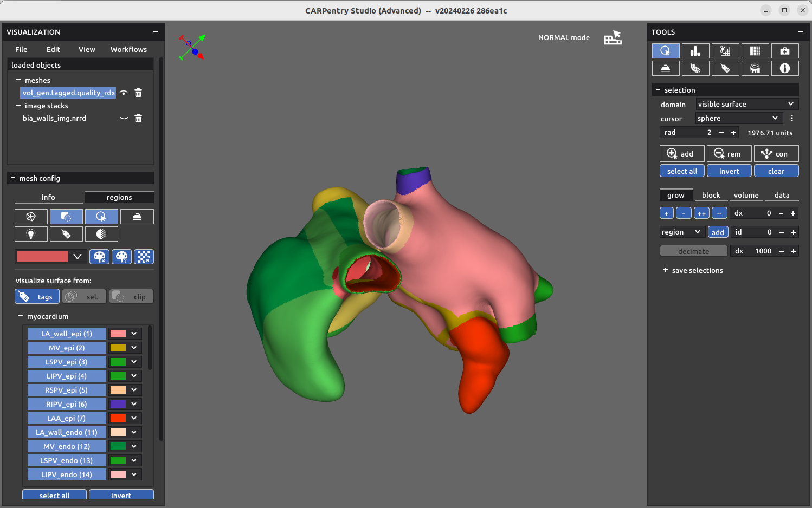Click the first-aid kit tool icon
Screen dimensions: 812x508
pos(784,51)
